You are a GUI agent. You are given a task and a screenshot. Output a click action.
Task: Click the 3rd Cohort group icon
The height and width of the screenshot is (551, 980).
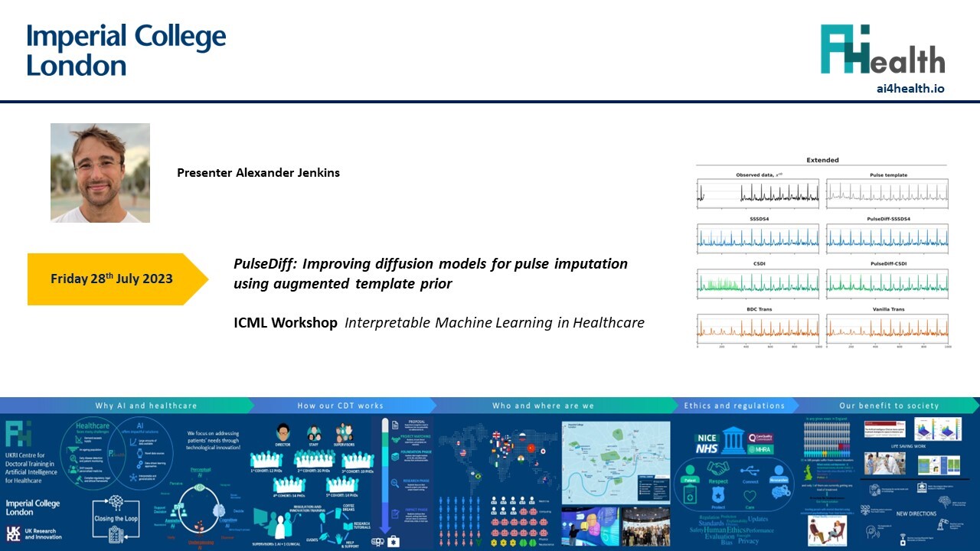[x=357, y=461]
